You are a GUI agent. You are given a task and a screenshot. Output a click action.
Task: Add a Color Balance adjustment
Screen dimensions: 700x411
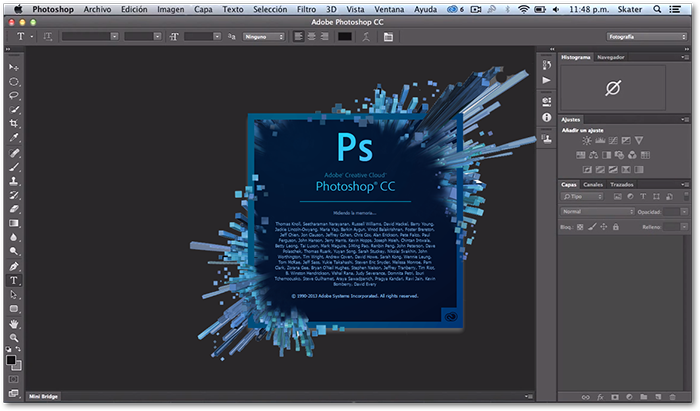point(593,155)
